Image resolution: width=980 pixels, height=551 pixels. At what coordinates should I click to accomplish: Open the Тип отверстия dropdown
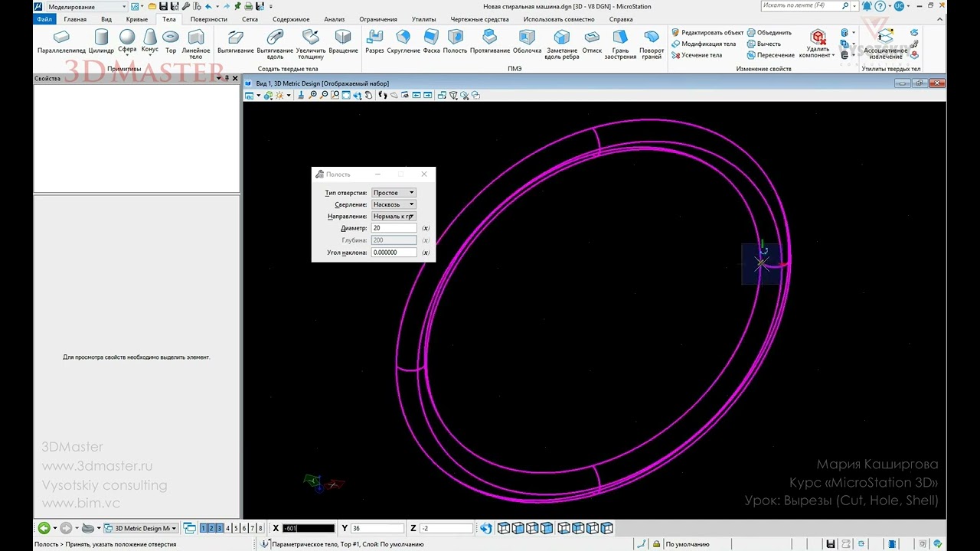(x=394, y=193)
